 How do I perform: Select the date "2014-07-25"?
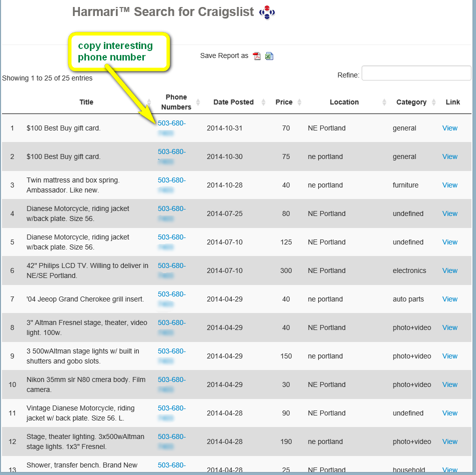[x=225, y=213]
